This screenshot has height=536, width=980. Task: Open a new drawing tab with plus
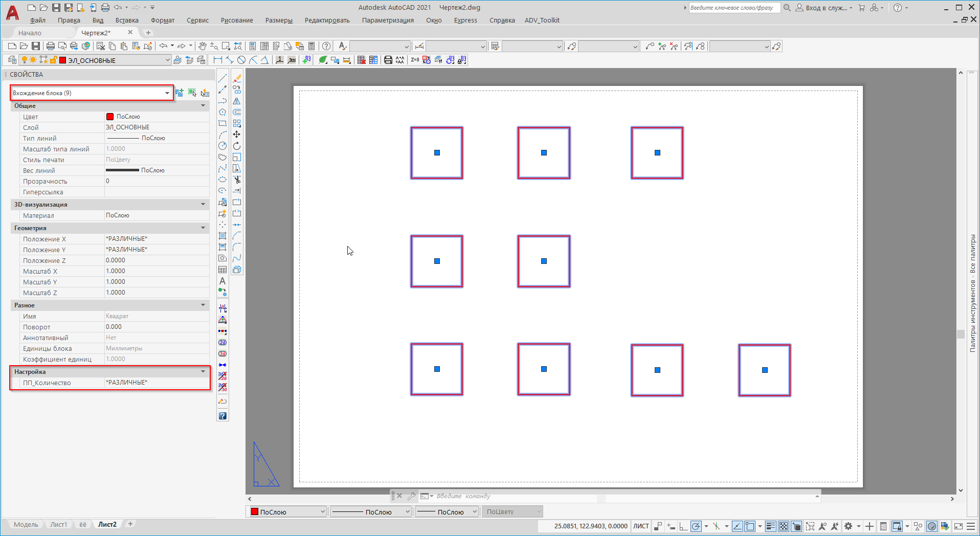pos(148,33)
